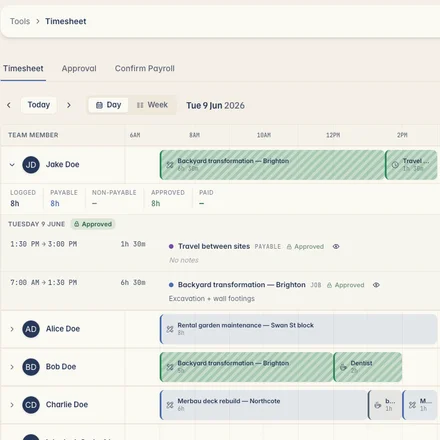Expand Alice Doe's row
This screenshot has width=440, height=440.
pos(12,329)
